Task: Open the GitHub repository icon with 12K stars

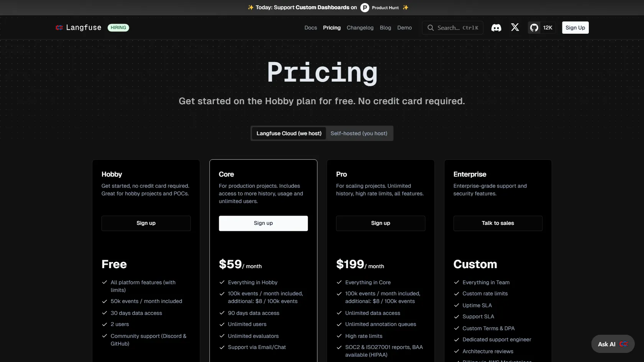Action: (x=541, y=28)
